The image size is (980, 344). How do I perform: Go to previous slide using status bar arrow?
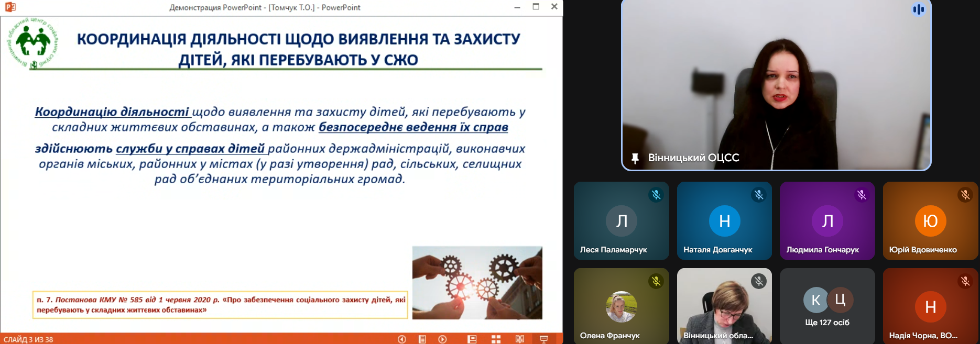coord(402,339)
